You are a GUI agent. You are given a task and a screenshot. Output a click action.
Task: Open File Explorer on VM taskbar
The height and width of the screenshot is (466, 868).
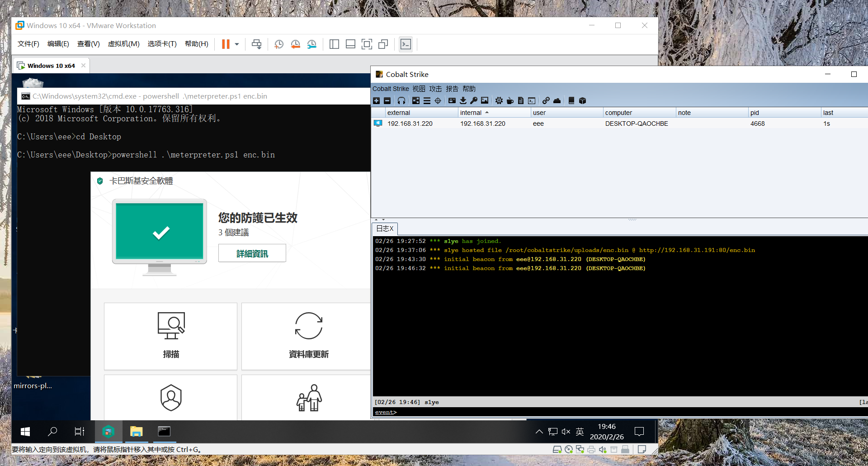136,432
